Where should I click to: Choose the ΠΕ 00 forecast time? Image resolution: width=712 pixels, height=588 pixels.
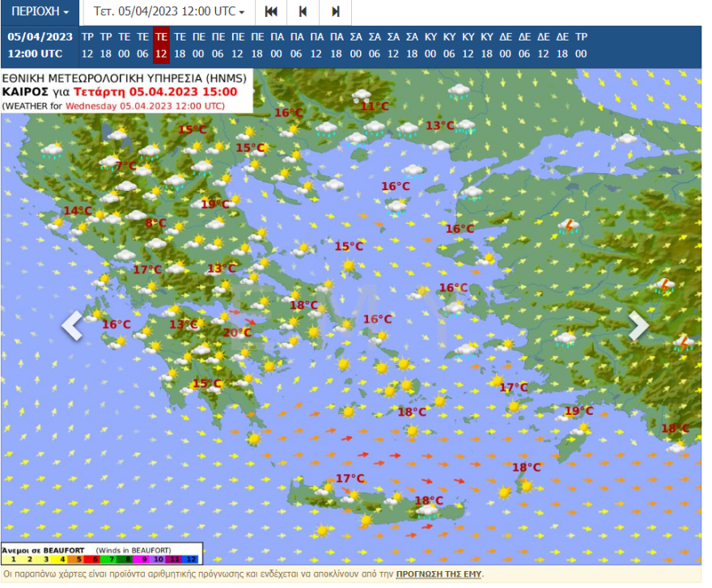click(199, 45)
